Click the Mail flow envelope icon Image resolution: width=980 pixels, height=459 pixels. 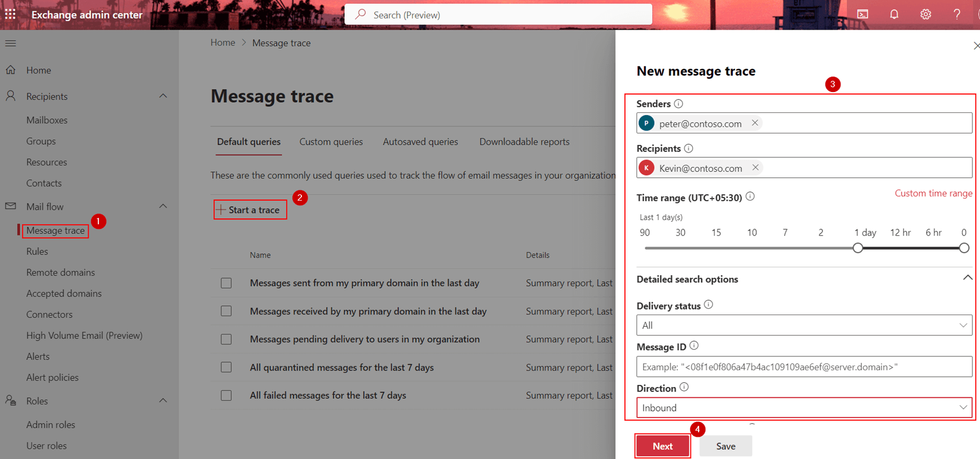[x=11, y=206]
